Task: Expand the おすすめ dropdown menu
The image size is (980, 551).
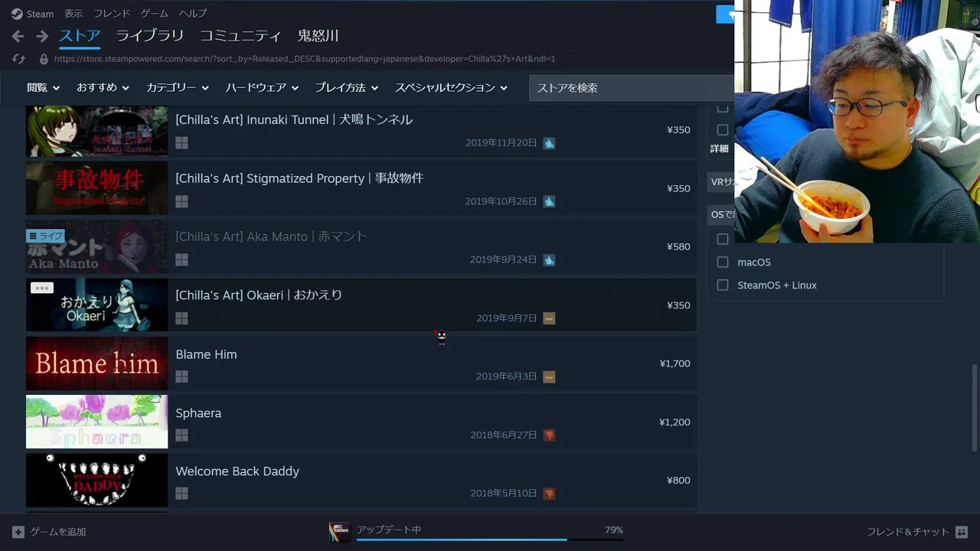Action: [103, 88]
